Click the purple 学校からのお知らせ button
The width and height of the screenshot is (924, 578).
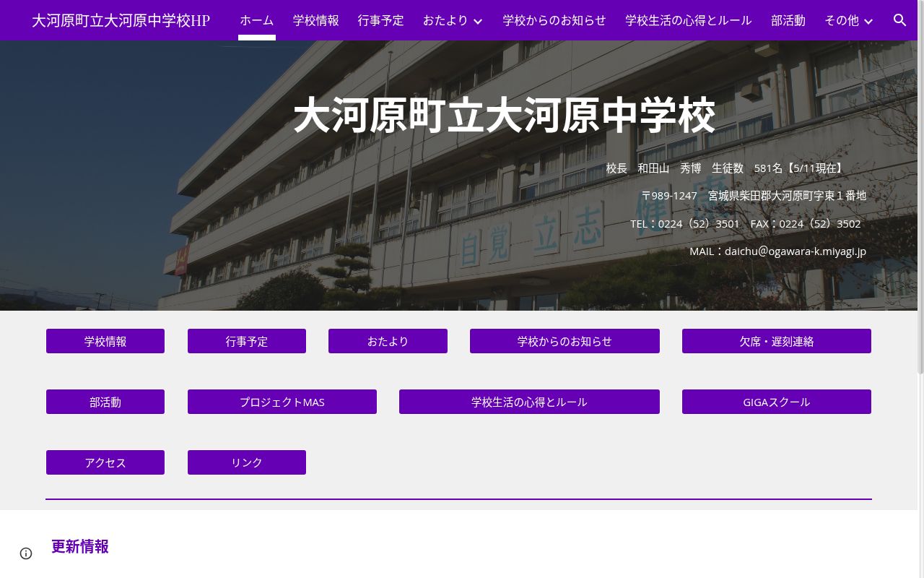565,341
